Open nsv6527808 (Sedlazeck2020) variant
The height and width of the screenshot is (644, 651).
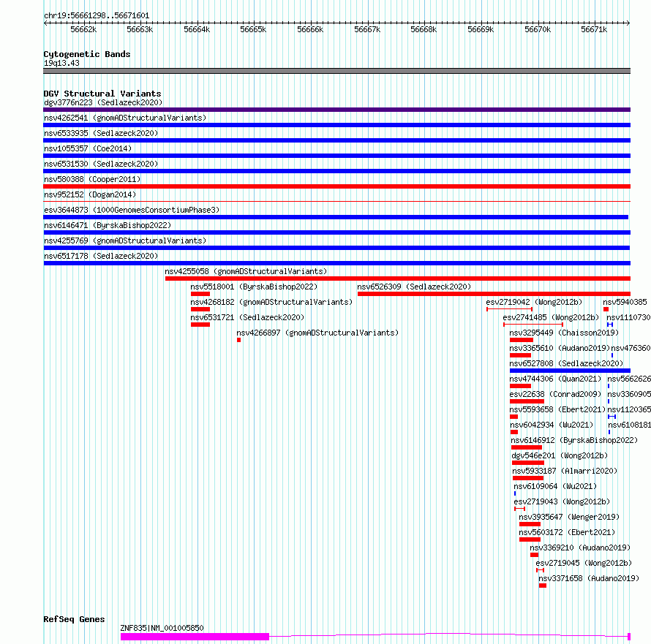click(x=566, y=363)
